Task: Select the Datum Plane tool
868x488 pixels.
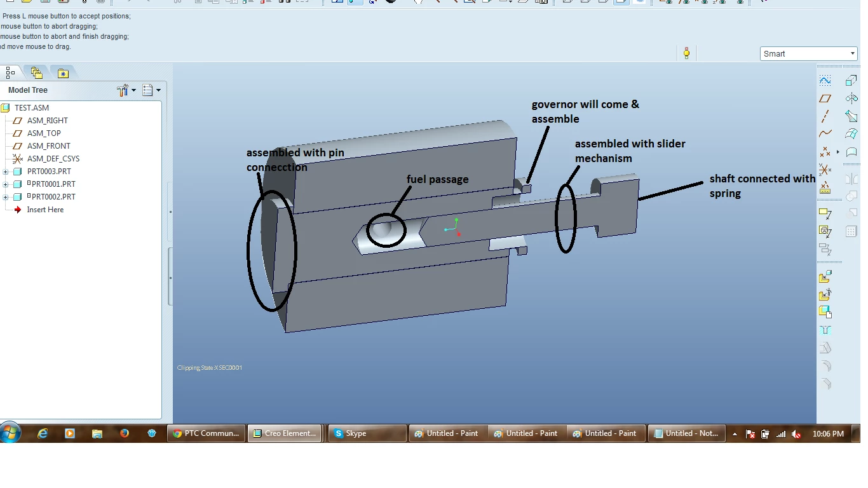Action: coord(825,98)
